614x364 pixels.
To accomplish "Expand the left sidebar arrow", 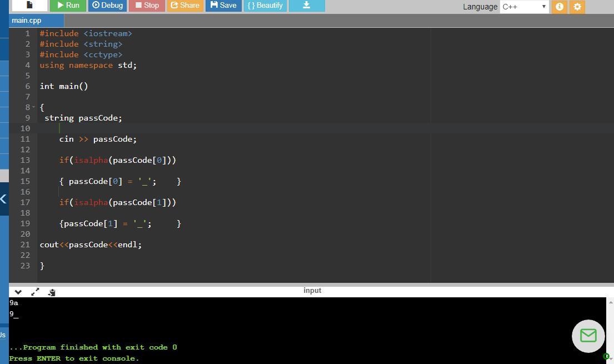I will (x=3, y=198).
